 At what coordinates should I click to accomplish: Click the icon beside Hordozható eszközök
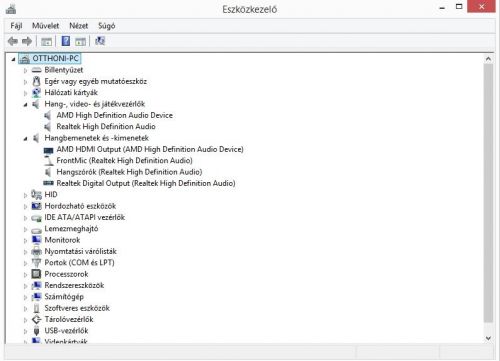click(x=36, y=206)
